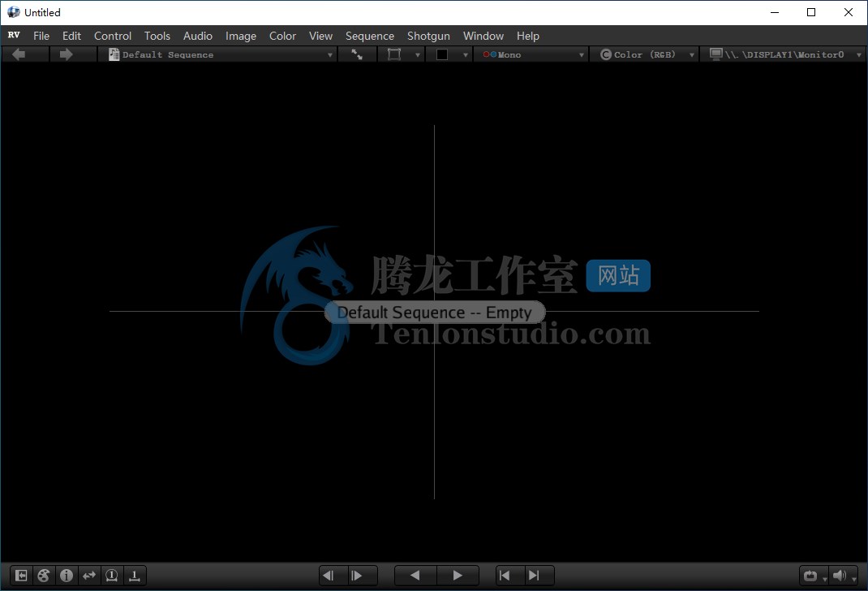Click the frame image icon in top toolbar

pos(394,54)
